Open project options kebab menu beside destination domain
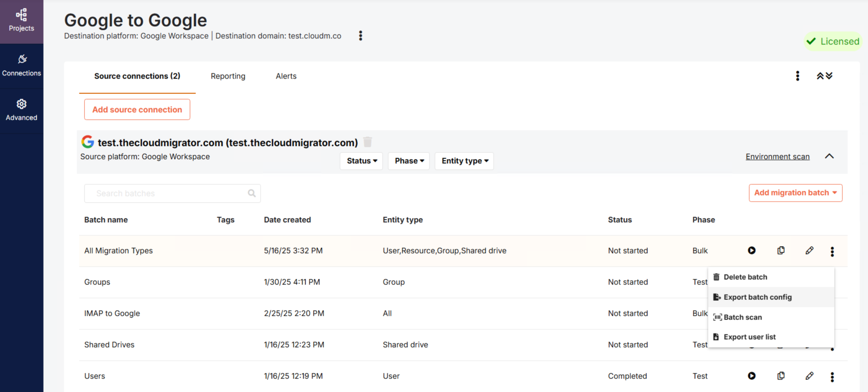The height and width of the screenshot is (392, 868). click(360, 35)
